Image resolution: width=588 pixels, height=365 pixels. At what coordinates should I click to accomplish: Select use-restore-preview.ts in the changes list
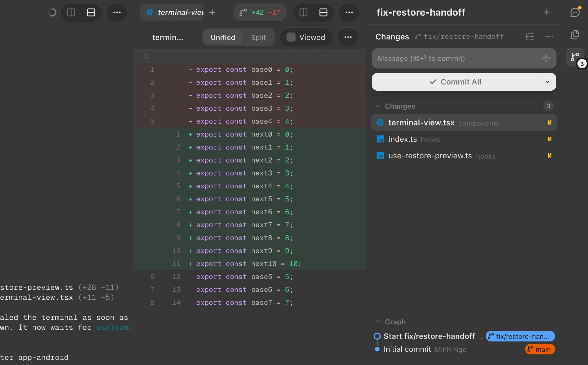[x=464, y=156]
